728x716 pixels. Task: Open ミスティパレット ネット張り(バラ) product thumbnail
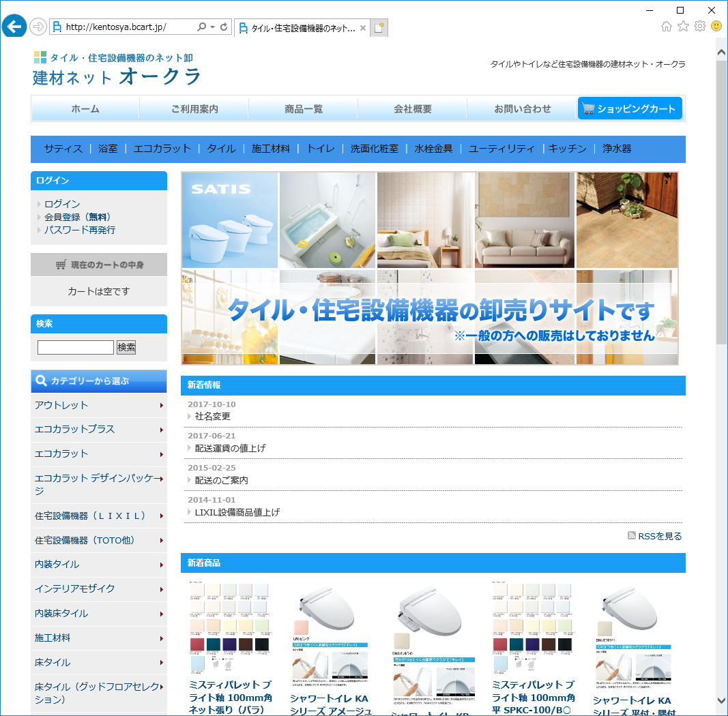tap(230, 628)
